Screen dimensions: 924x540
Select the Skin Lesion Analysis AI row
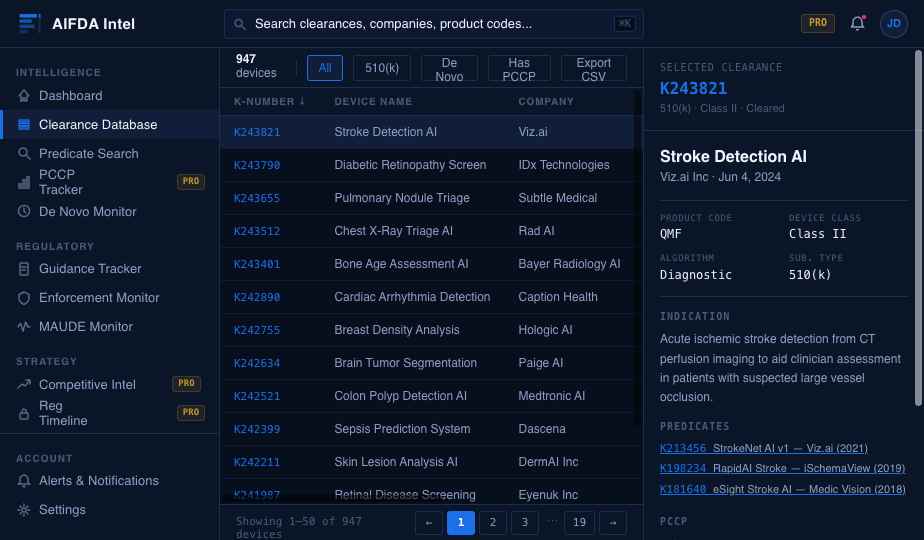pos(431,462)
